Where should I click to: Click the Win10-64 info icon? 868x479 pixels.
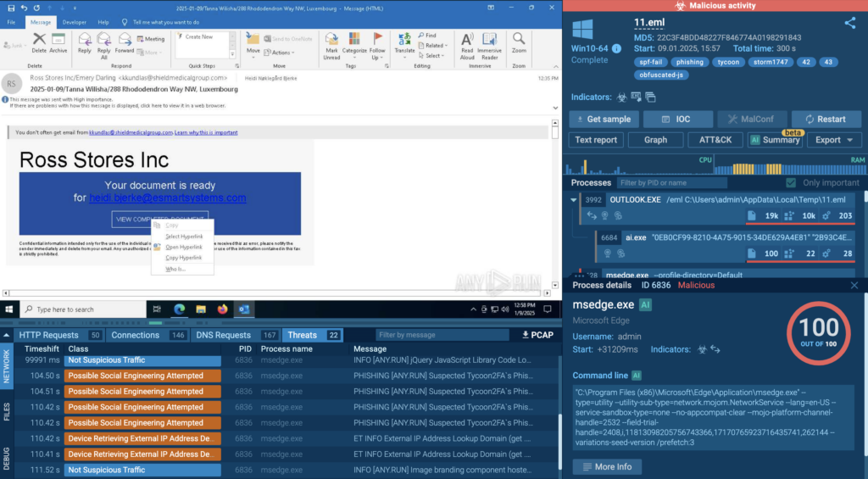(x=617, y=48)
